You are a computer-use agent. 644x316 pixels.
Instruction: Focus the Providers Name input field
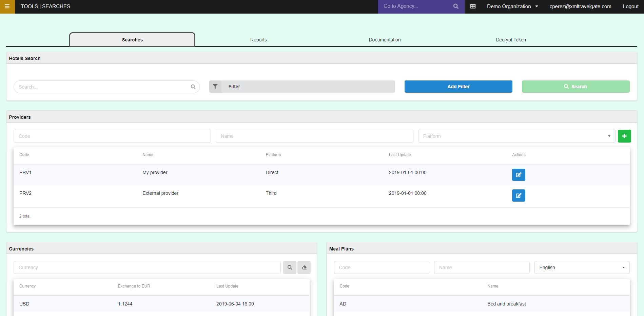[x=314, y=136]
